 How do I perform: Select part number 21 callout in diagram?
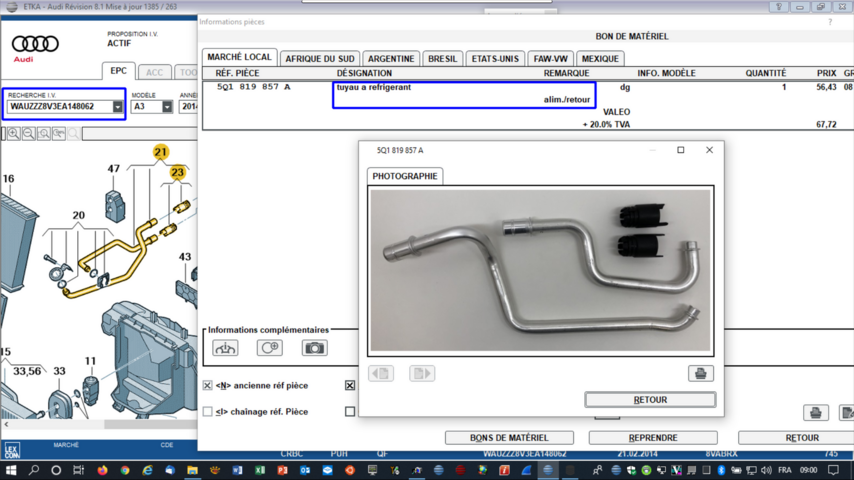[x=161, y=152]
